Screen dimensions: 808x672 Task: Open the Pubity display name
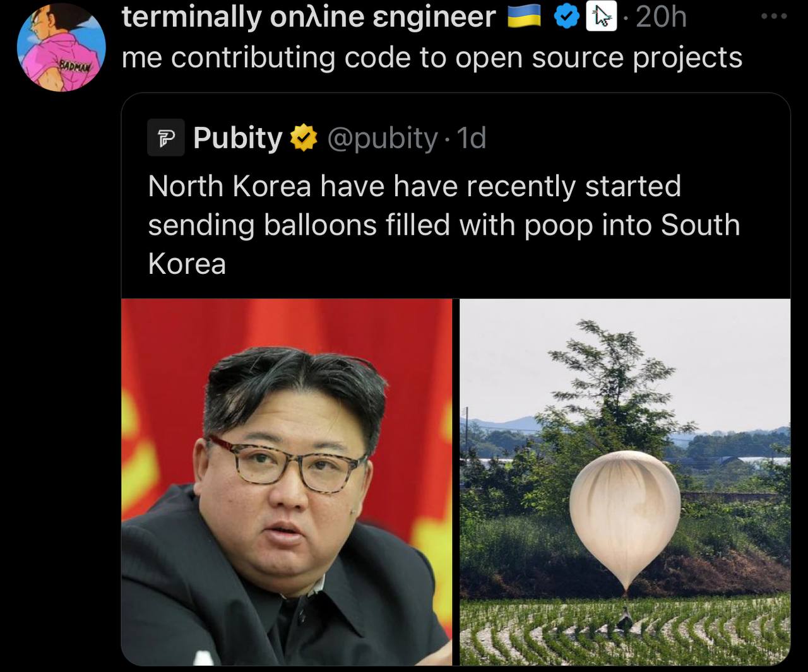coord(237,138)
